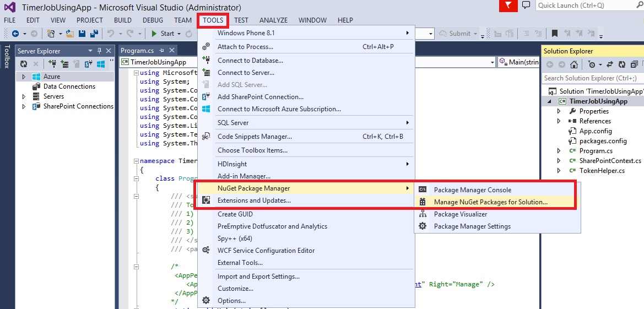The height and width of the screenshot is (309, 644).
Task: Expand the Properties node in Solution Explorer
Action: [559, 111]
